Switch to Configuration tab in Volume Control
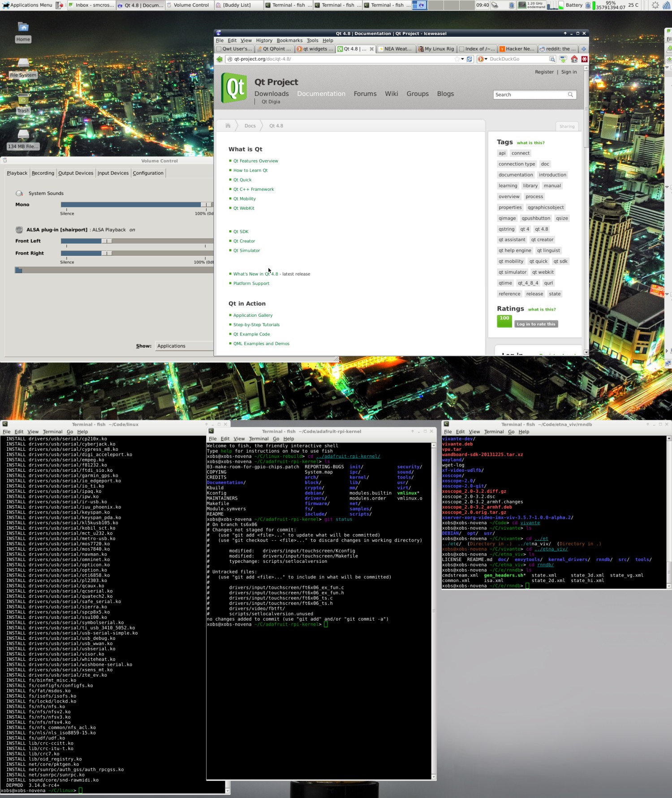 pos(148,173)
